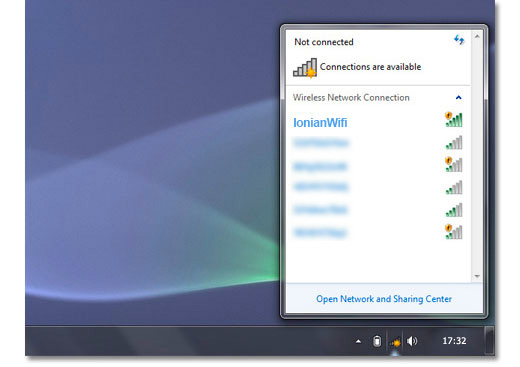Screen dimensions: 520x367
Task: Click the IonianWifi network name
Action: [320, 123]
